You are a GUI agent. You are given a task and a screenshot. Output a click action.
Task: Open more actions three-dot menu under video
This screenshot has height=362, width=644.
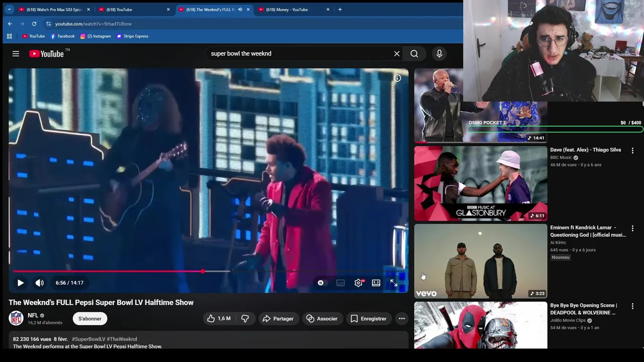pos(401,319)
